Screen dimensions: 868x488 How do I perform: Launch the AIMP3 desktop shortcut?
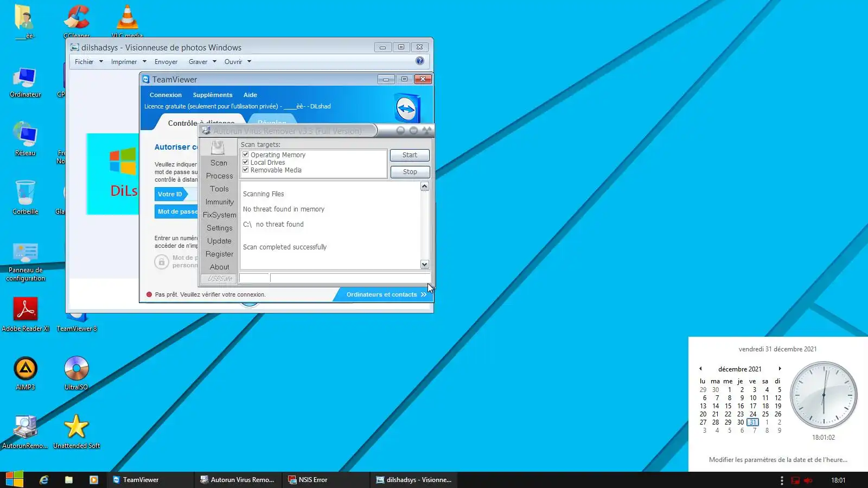click(x=25, y=373)
